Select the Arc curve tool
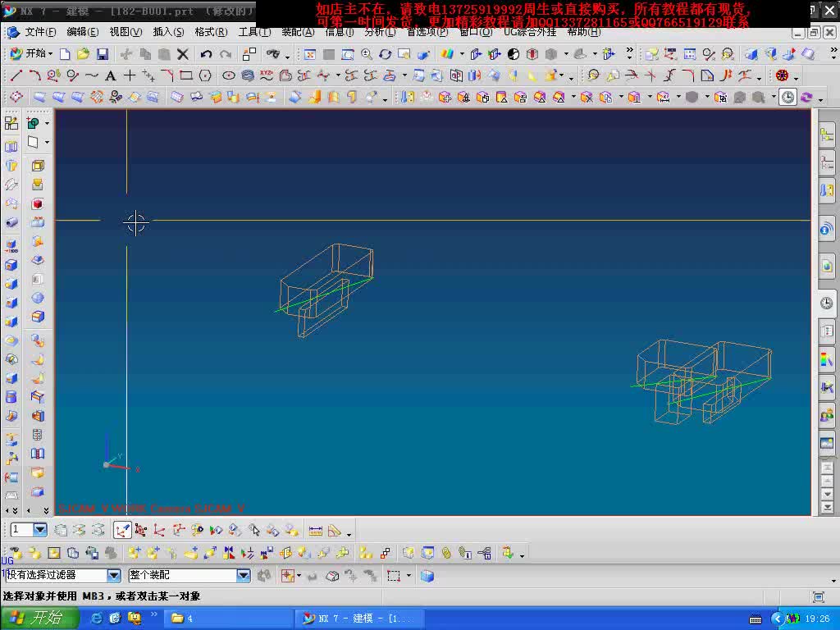Image resolution: width=840 pixels, height=630 pixels. point(34,75)
